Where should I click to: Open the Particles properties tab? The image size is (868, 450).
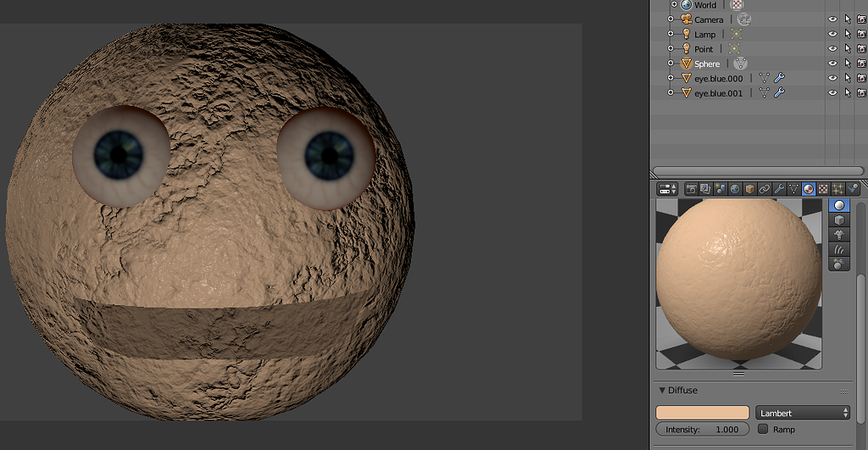click(x=837, y=189)
